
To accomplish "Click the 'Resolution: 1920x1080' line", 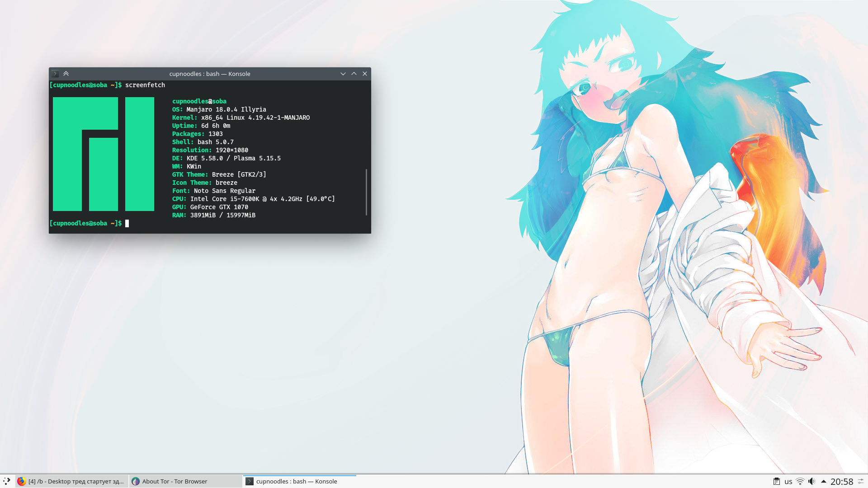I will click(x=210, y=150).
